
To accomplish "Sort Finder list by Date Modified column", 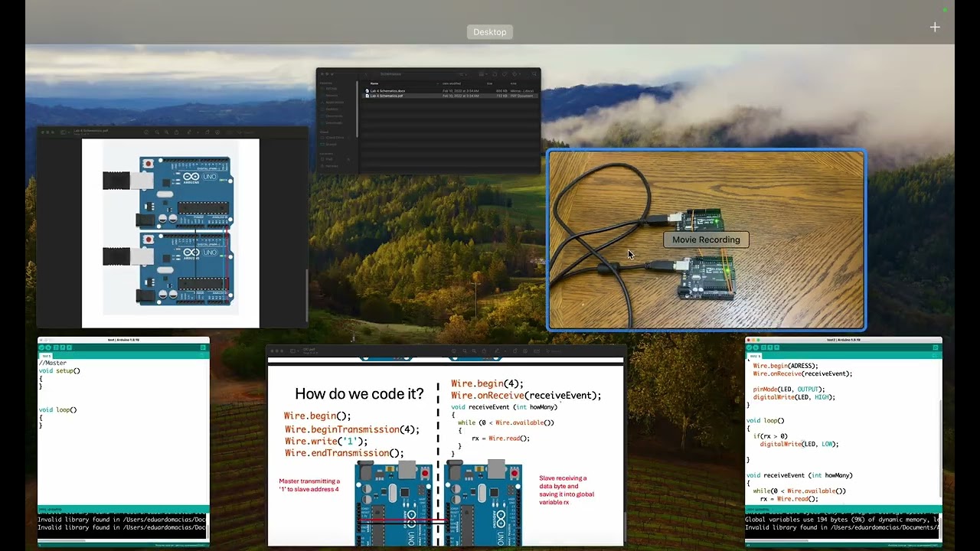I will 452,83.
